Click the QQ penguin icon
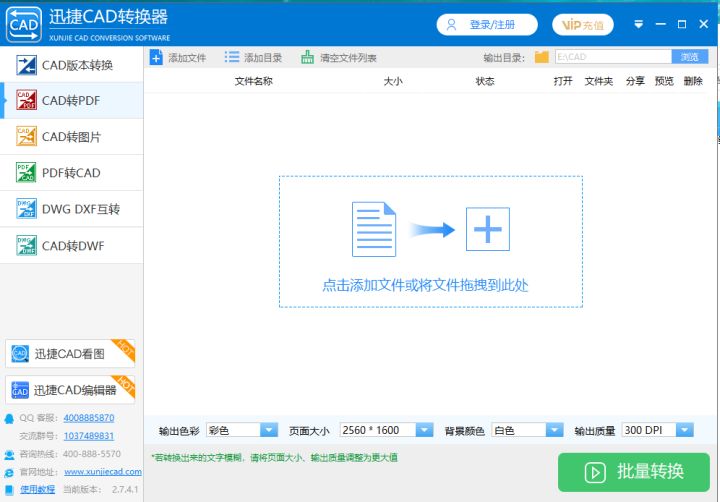Screen dimensions: 720x502 click(x=9, y=418)
